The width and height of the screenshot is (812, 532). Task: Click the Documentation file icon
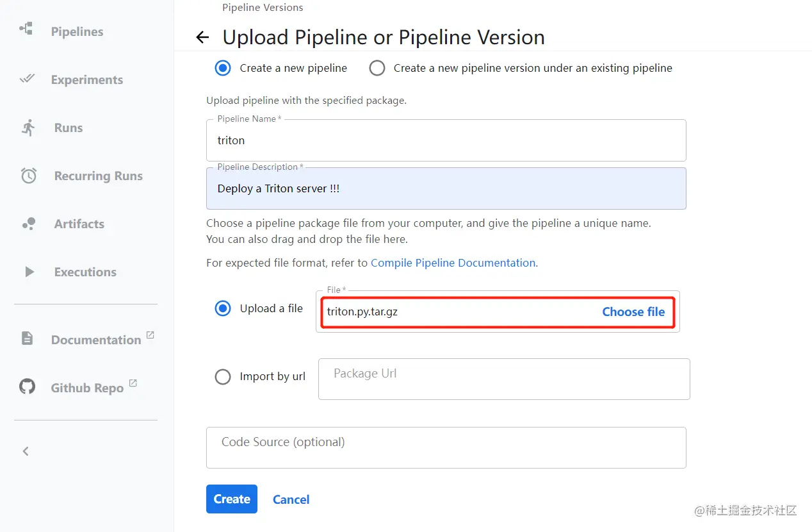click(x=27, y=338)
